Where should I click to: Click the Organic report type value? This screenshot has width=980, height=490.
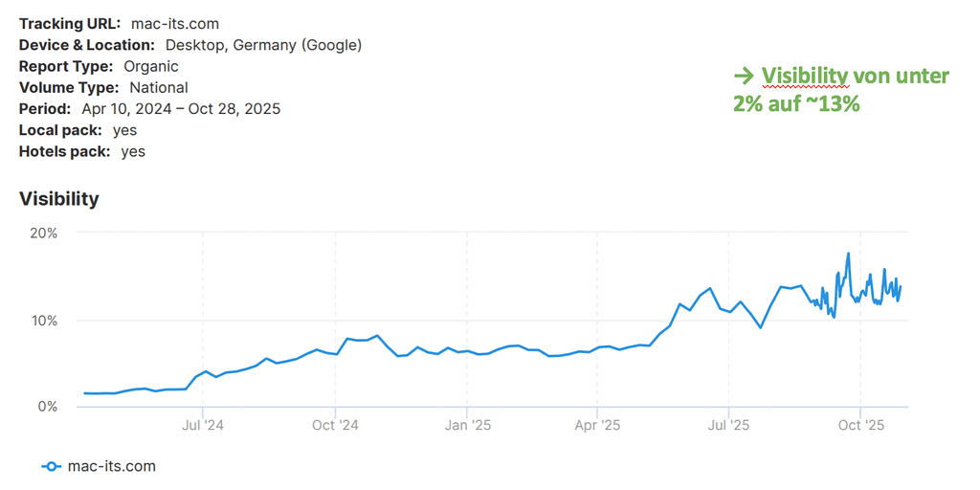tap(151, 66)
